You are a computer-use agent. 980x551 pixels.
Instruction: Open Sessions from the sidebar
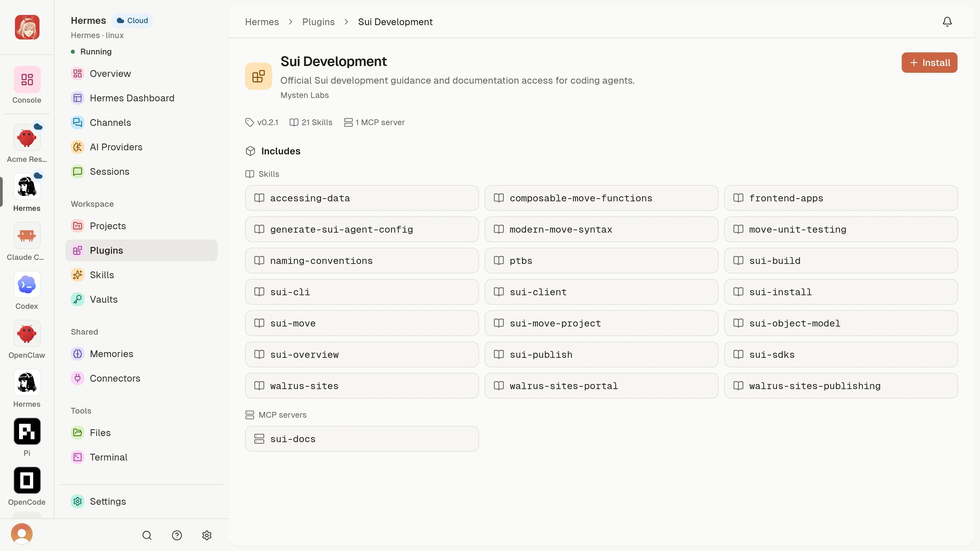point(141,171)
